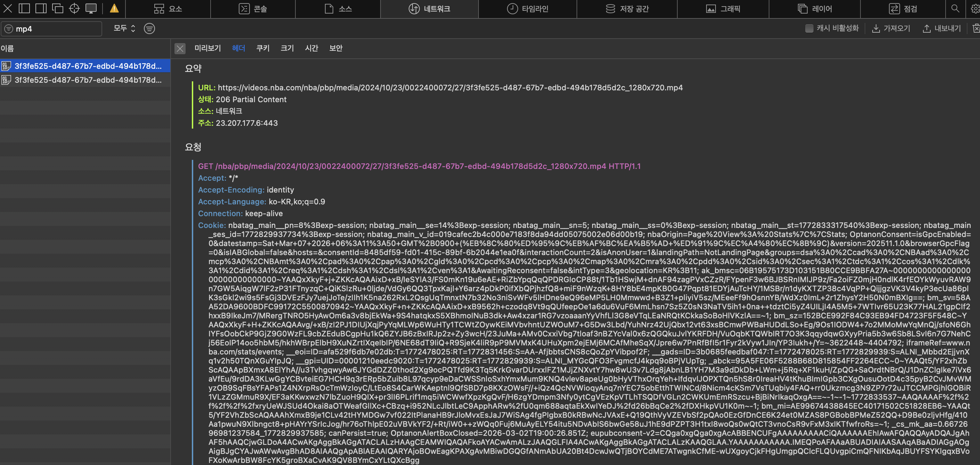This screenshot has width=980, height=465.
Task: Open the 레이어 tab
Action: 815,9
